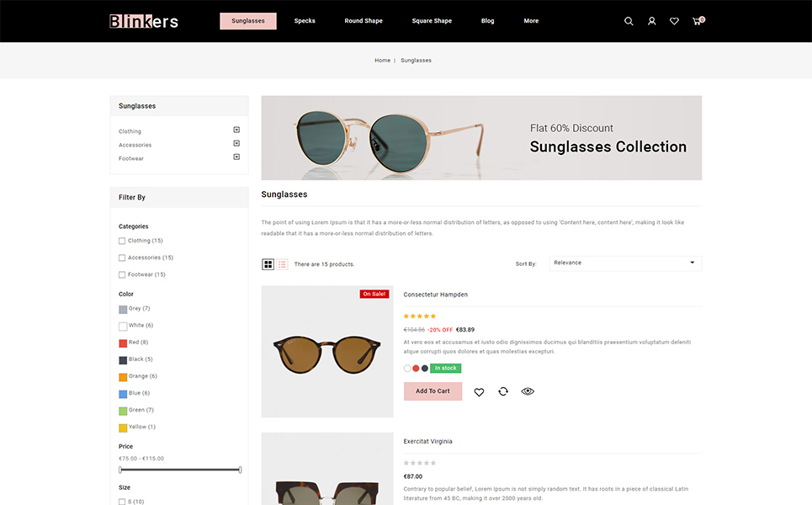Screen dimensions: 812x505
Task: Add Consectetur Hampden to wishlist
Action: 479,391
